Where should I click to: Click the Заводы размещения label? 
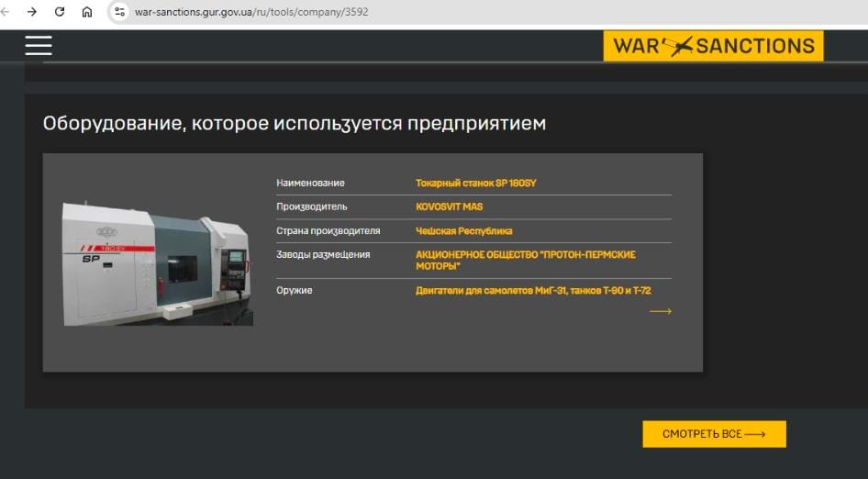click(x=323, y=254)
